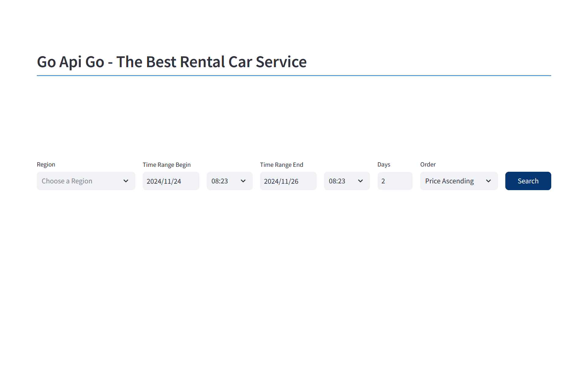Open the Time Range End time selector
The width and height of the screenshot is (588, 368).
tap(346, 181)
